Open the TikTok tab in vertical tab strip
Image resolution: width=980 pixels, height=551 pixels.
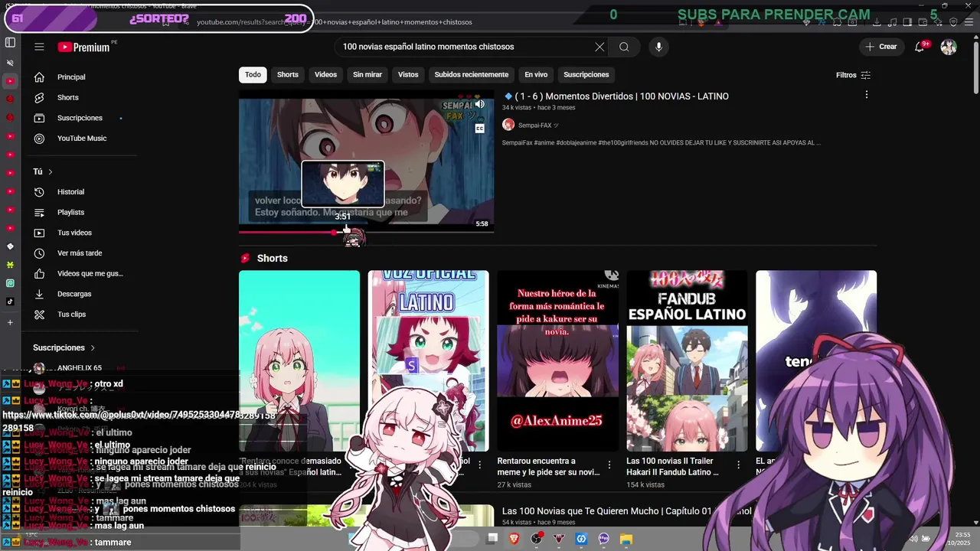10,302
